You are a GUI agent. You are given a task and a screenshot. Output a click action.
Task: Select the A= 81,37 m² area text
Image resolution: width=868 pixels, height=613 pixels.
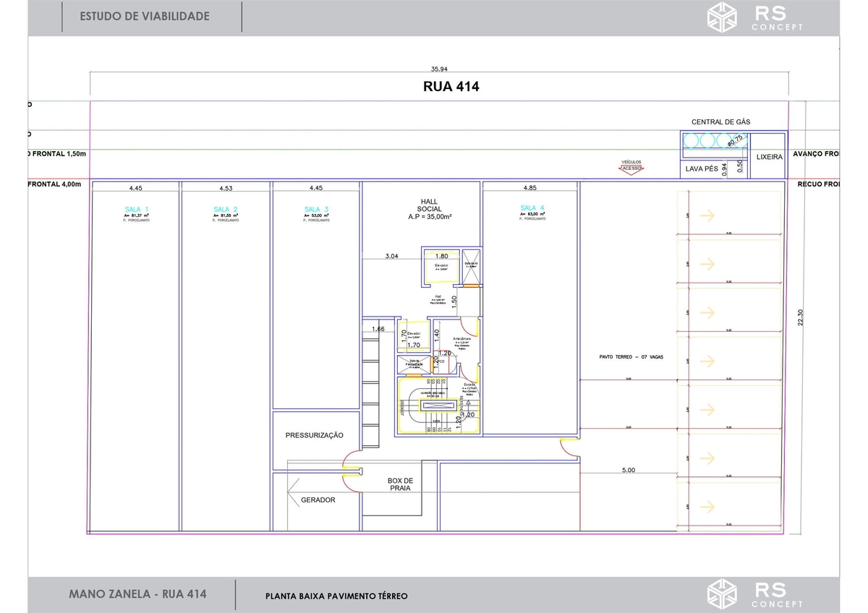coord(136,215)
